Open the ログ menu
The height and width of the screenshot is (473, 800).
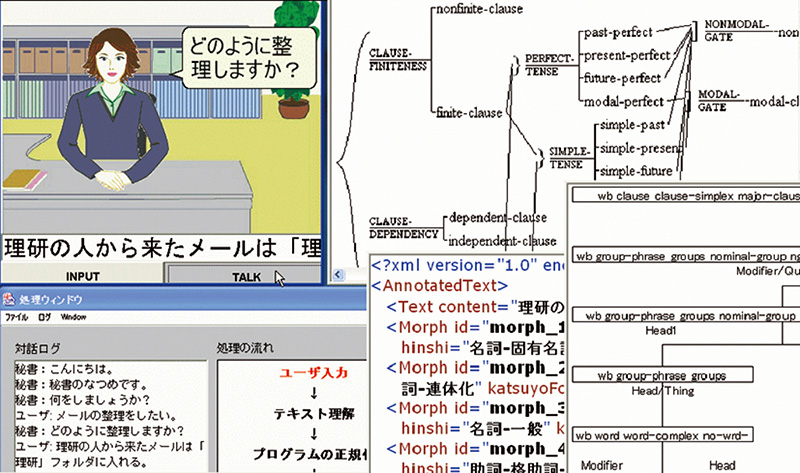[44, 316]
